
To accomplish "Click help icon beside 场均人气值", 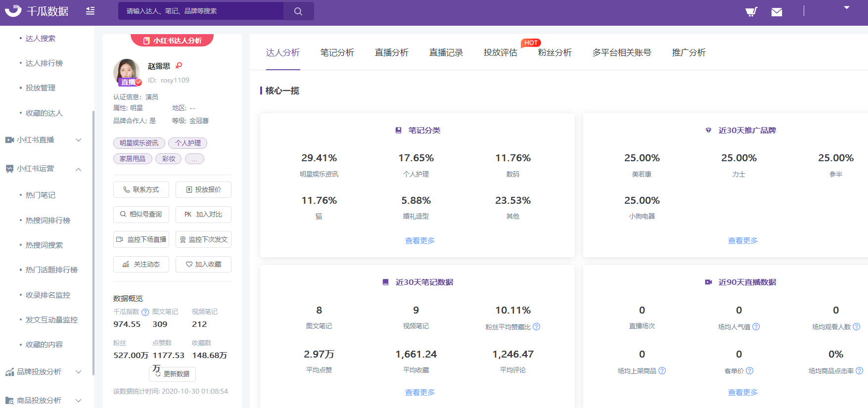I will coord(756,326).
